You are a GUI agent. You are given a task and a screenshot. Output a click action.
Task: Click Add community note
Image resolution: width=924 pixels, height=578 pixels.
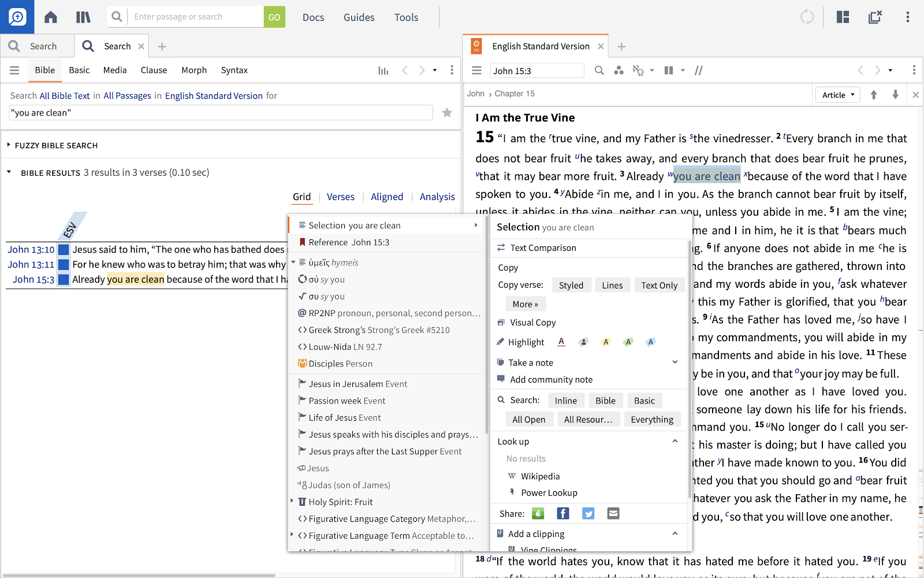pyautogui.click(x=551, y=379)
